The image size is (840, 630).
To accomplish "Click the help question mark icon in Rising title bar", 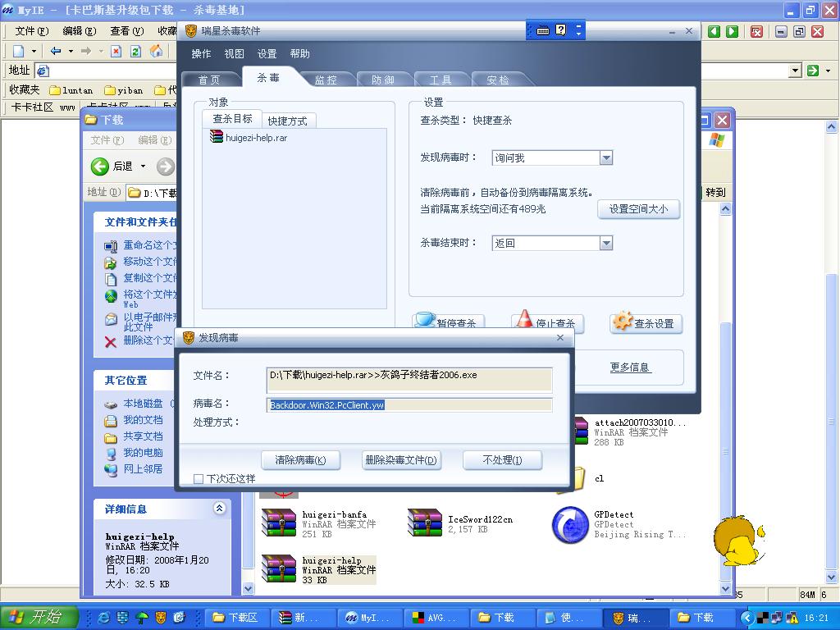I will (x=560, y=30).
